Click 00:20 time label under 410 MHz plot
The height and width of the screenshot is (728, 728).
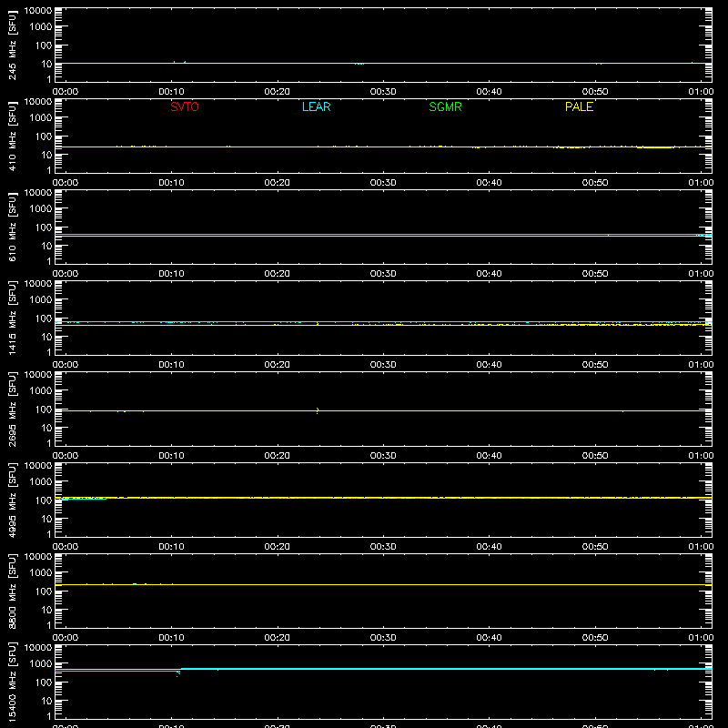[x=278, y=183]
